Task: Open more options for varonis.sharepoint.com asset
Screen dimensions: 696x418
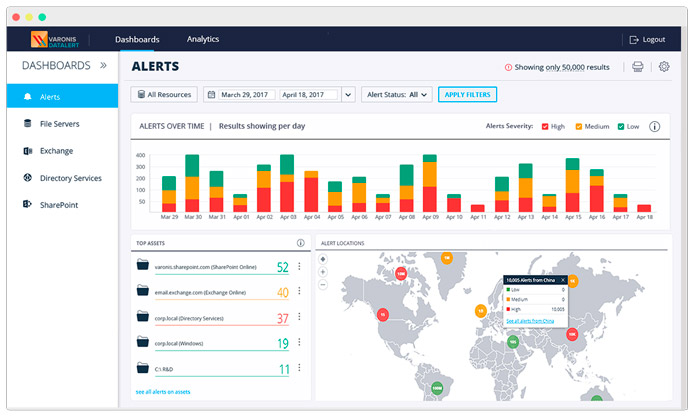Action: point(299,266)
